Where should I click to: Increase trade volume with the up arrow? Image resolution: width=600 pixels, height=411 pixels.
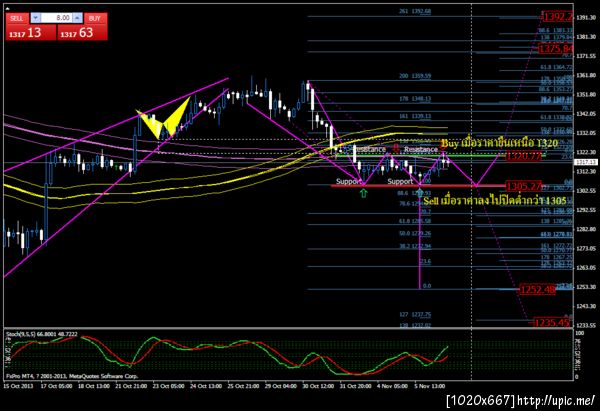pyautogui.click(x=78, y=18)
